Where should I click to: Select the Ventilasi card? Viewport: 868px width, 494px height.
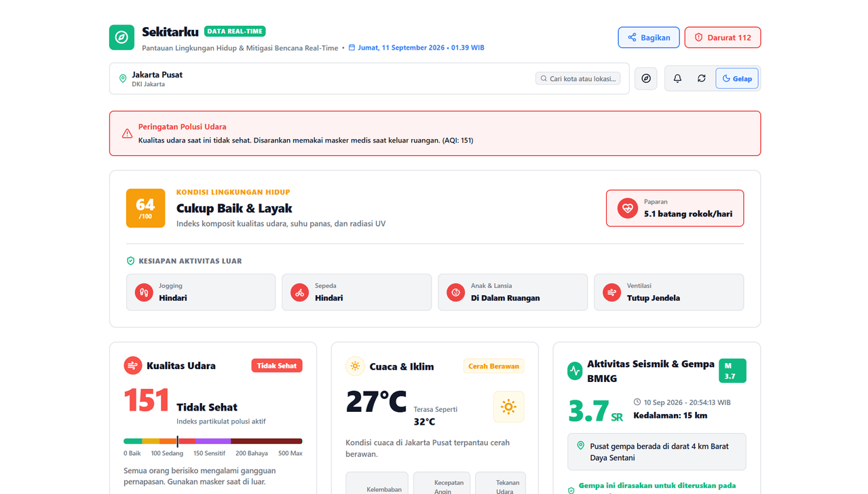(x=669, y=292)
